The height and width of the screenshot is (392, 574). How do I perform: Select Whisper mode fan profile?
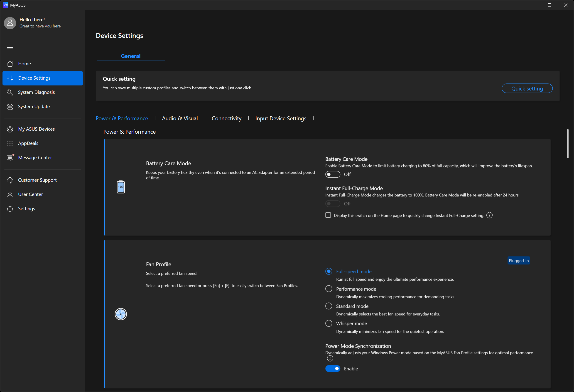pyautogui.click(x=329, y=323)
